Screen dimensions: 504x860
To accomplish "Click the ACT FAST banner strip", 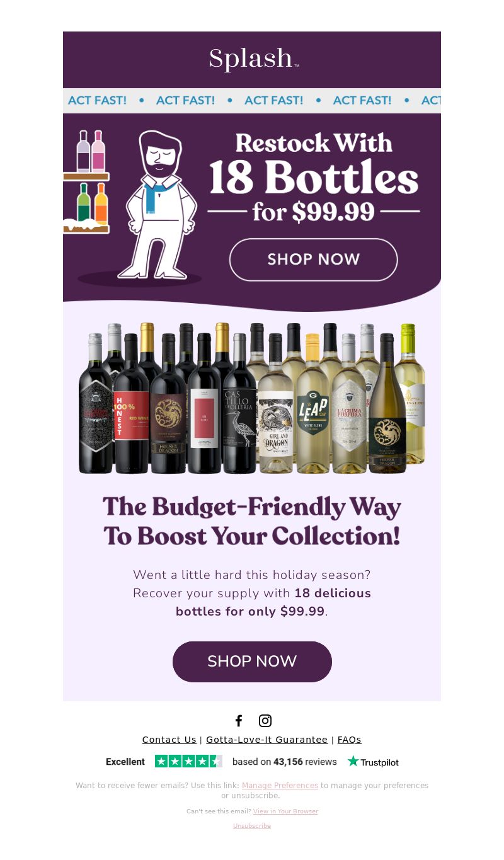I will coord(252,101).
